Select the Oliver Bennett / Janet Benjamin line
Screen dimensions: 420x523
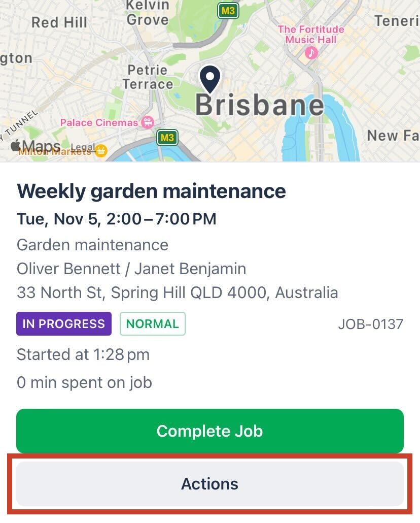(131, 269)
